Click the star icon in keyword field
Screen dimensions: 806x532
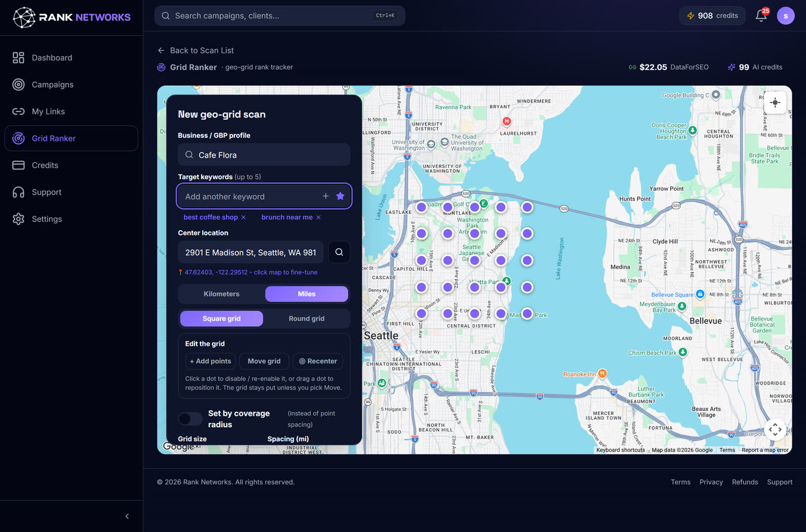(340, 196)
